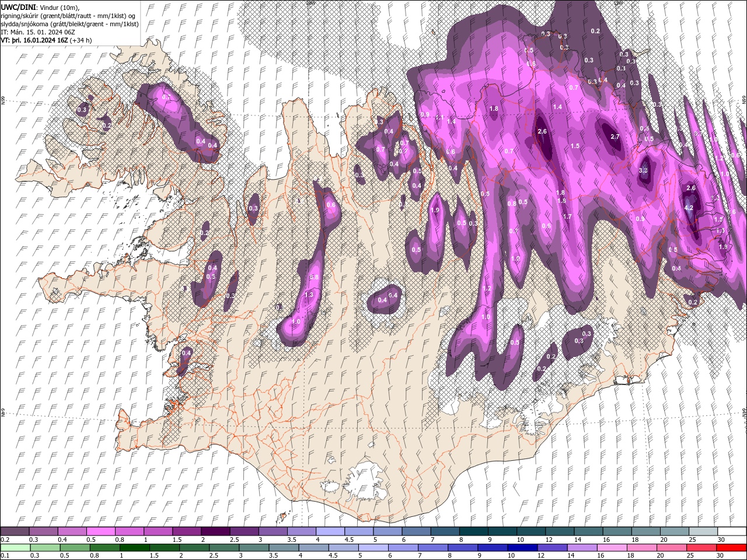
Task: Select upper legend swatch starting at 4
Action: click(329, 531)
